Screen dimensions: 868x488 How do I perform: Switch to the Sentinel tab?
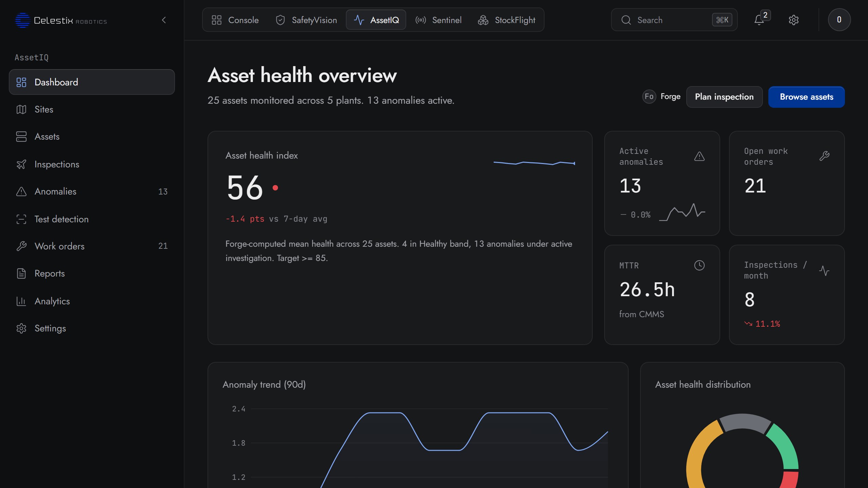438,20
